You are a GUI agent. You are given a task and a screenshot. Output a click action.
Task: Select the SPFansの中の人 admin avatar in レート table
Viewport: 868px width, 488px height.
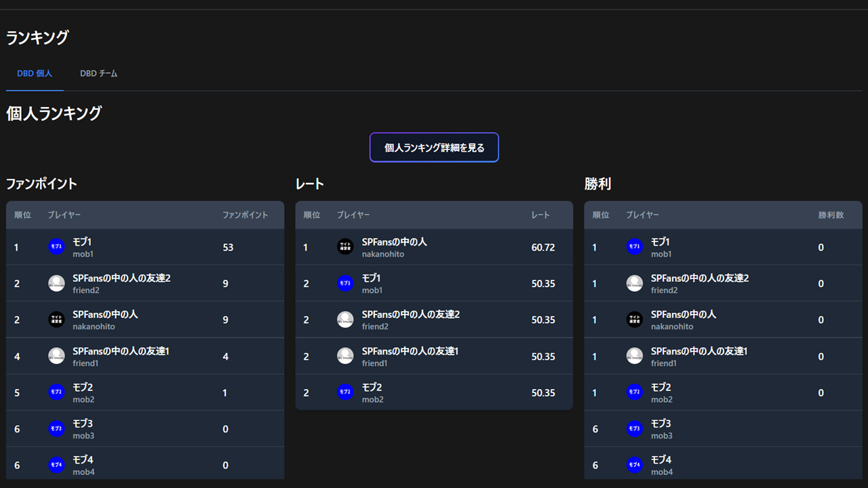coord(345,246)
